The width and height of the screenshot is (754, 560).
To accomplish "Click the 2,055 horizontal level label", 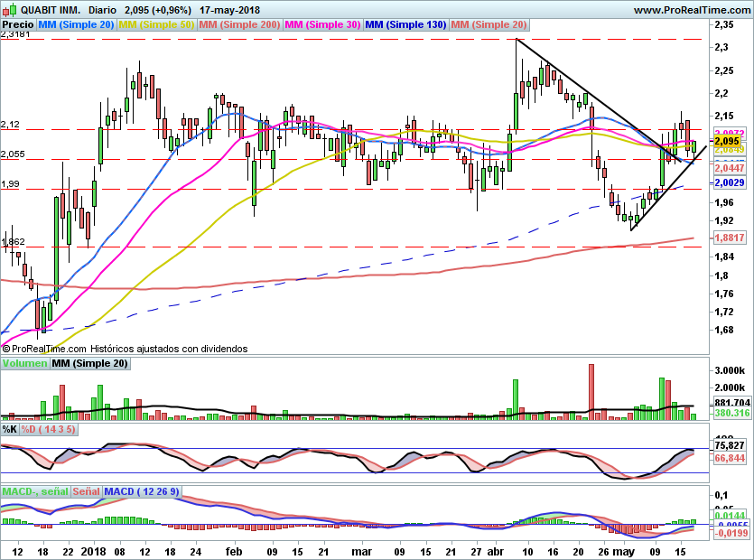I will coord(13,154).
